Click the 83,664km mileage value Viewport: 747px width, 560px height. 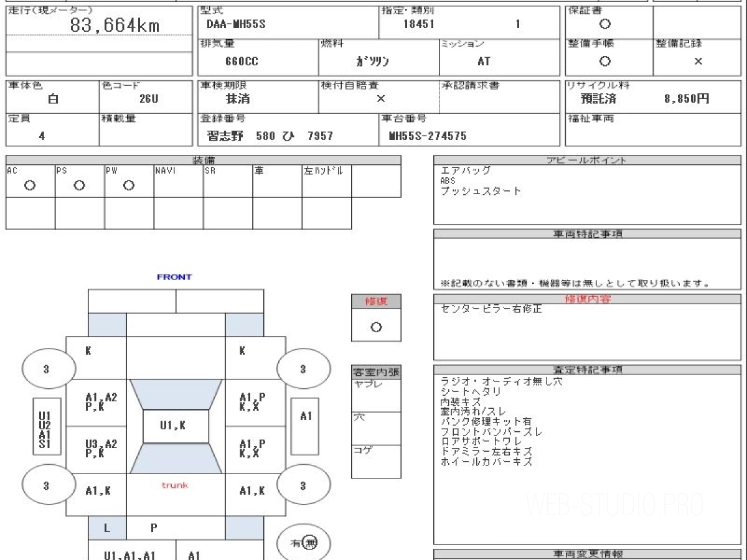click(x=115, y=25)
